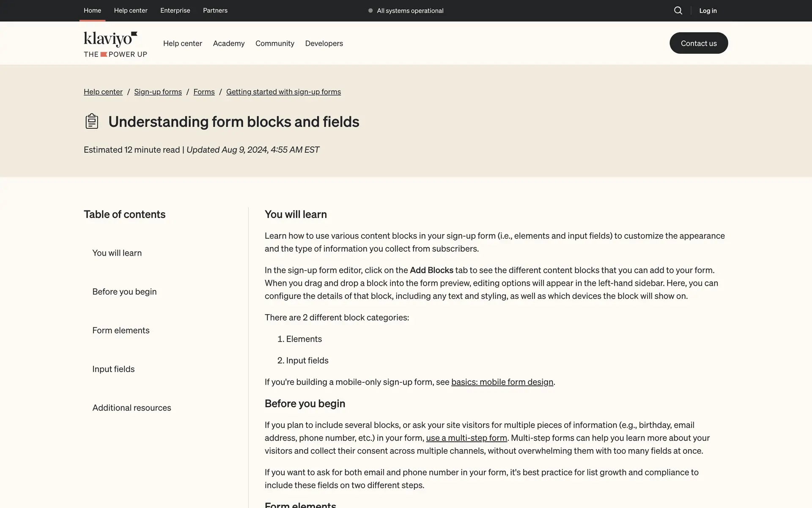Click the Log in link
Screen dimensions: 812x508
[708, 11]
